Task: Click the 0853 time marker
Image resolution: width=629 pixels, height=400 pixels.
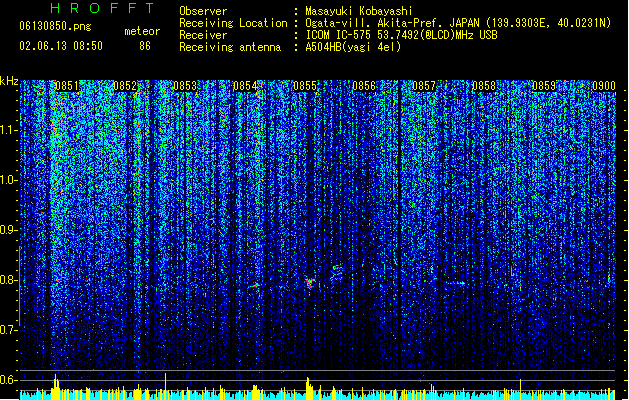Action: pyautogui.click(x=185, y=86)
